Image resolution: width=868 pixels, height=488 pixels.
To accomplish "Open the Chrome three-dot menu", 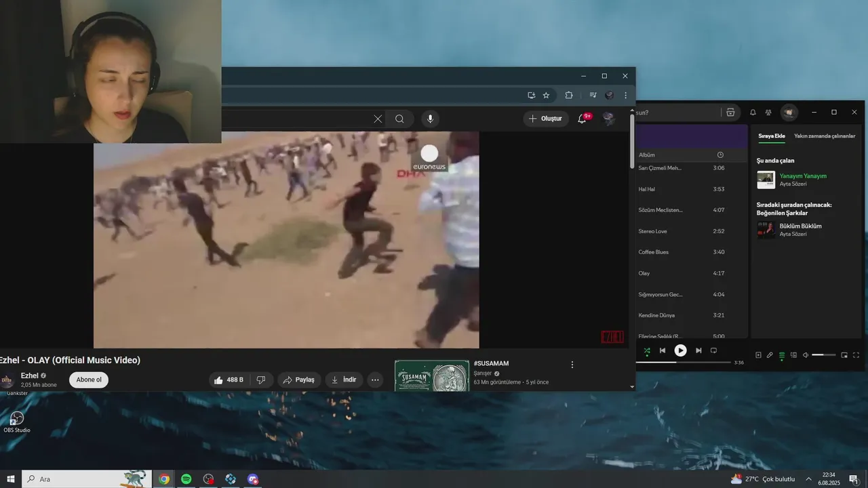I will tap(625, 96).
